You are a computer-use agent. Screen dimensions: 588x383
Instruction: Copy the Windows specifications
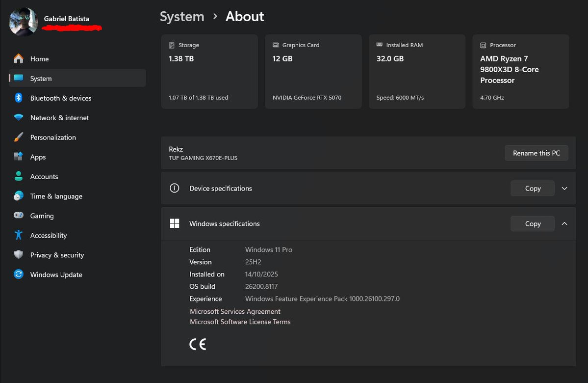(x=533, y=223)
